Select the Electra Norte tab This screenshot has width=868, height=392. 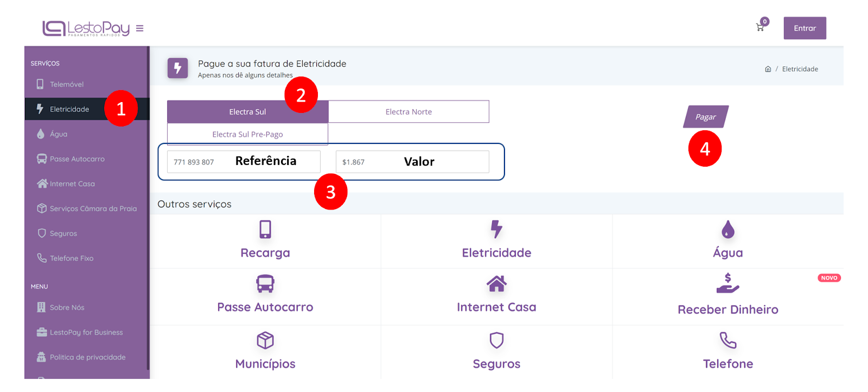(x=409, y=112)
